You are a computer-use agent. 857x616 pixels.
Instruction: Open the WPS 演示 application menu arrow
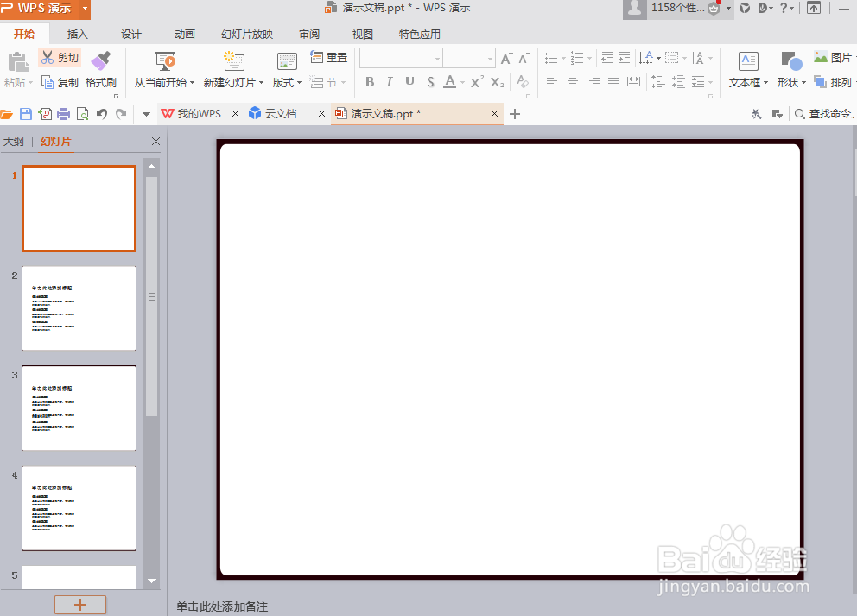[85, 8]
